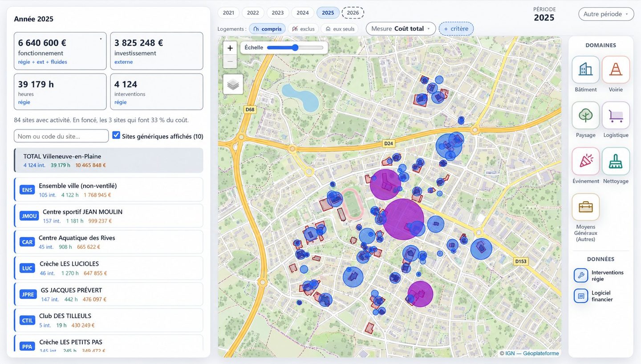Viewport: 641px width, 364px height.
Task: Open the Autre période dropdown
Action: click(606, 14)
